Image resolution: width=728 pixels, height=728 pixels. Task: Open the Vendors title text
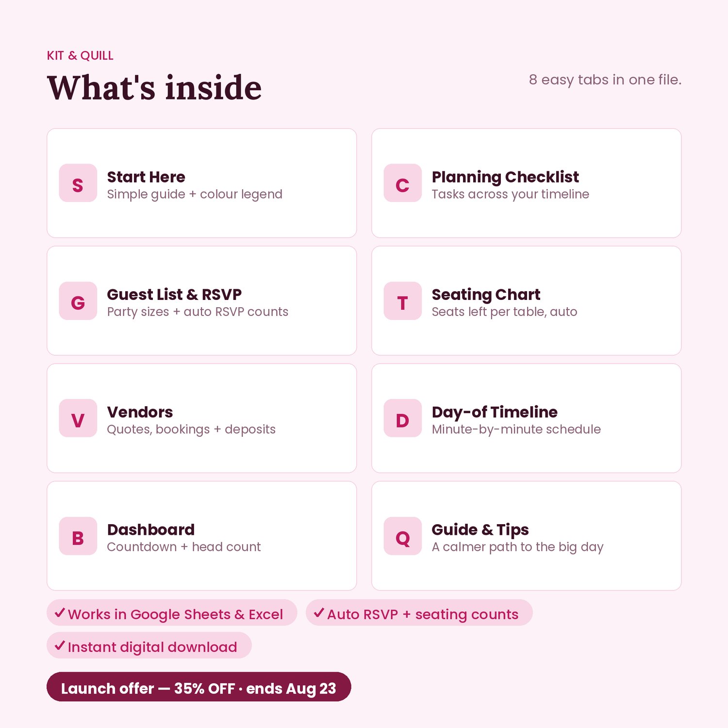[x=140, y=412]
